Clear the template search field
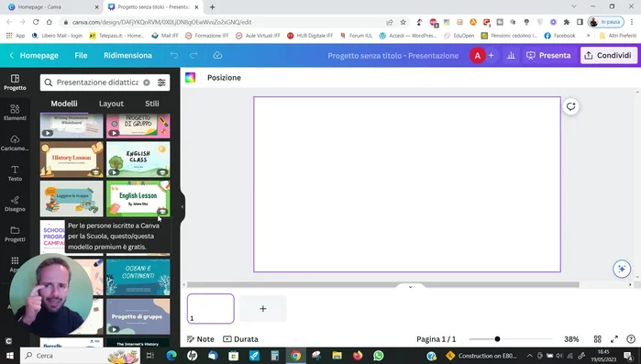641x364 pixels. click(x=147, y=83)
